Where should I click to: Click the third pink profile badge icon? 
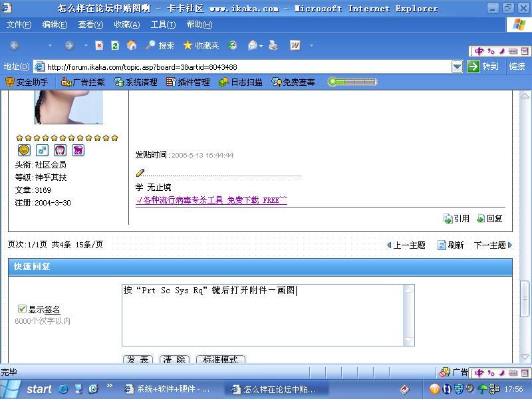60,150
